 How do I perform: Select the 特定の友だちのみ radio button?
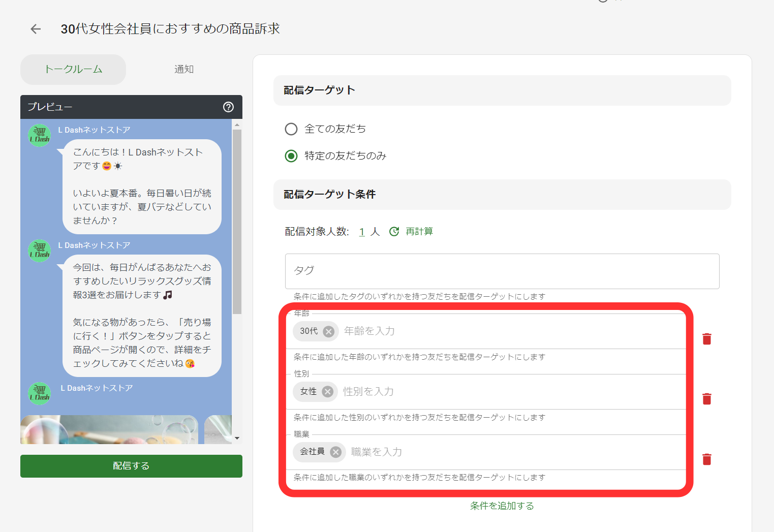(x=291, y=156)
